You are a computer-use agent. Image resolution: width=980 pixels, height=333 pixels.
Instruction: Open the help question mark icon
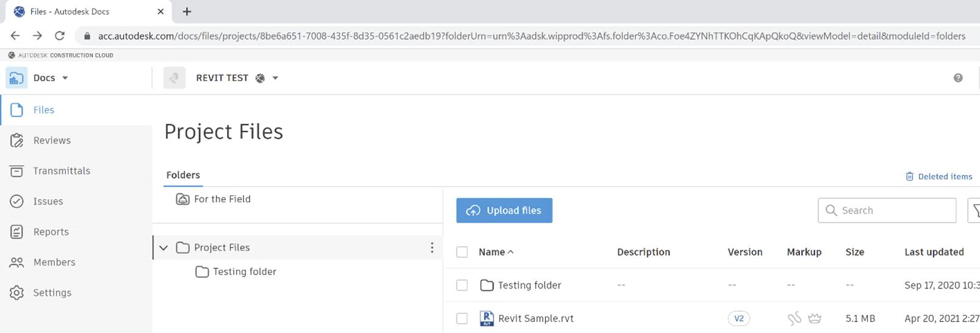[958, 78]
